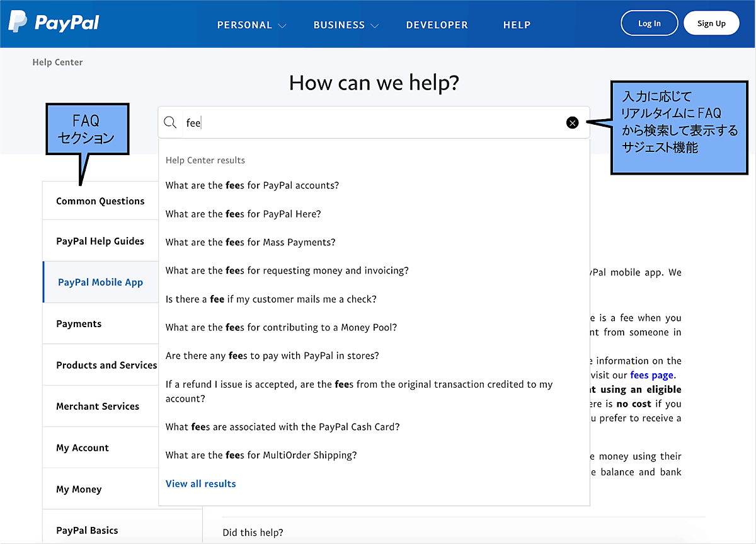Click the magnifying glass search icon
This screenshot has width=756, height=544.
click(170, 123)
